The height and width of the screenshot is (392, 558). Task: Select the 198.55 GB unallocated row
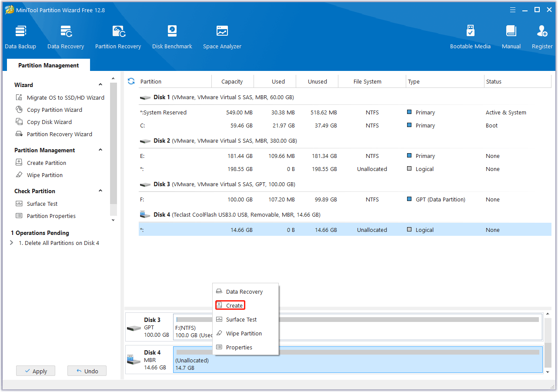point(345,169)
